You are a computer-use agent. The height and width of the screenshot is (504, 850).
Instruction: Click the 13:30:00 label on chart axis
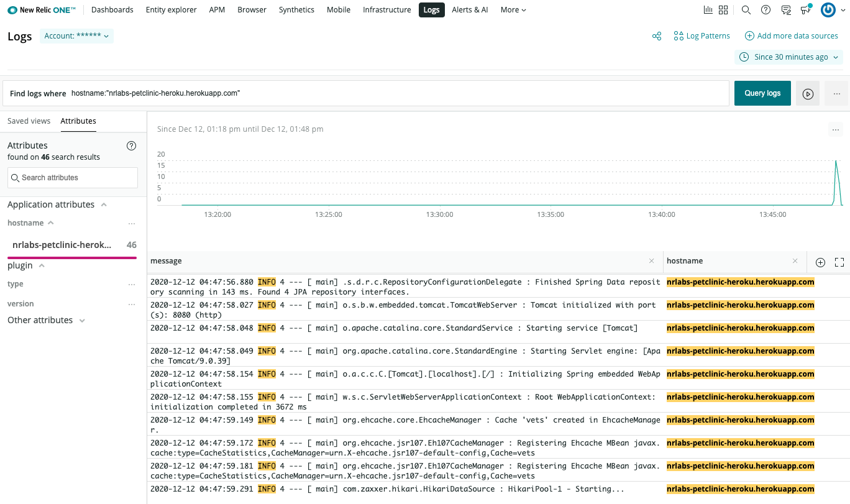pyautogui.click(x=439, y=214)
